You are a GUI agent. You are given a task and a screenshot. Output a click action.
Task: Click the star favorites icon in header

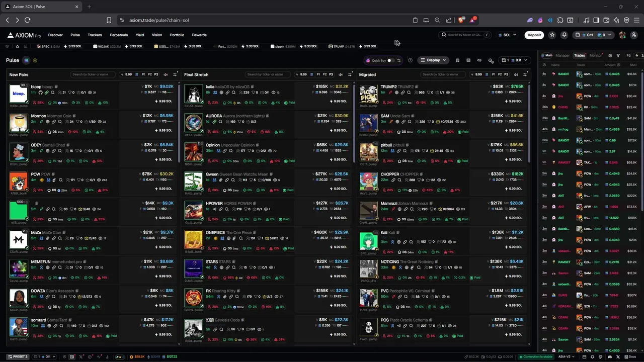coord(552,35)
